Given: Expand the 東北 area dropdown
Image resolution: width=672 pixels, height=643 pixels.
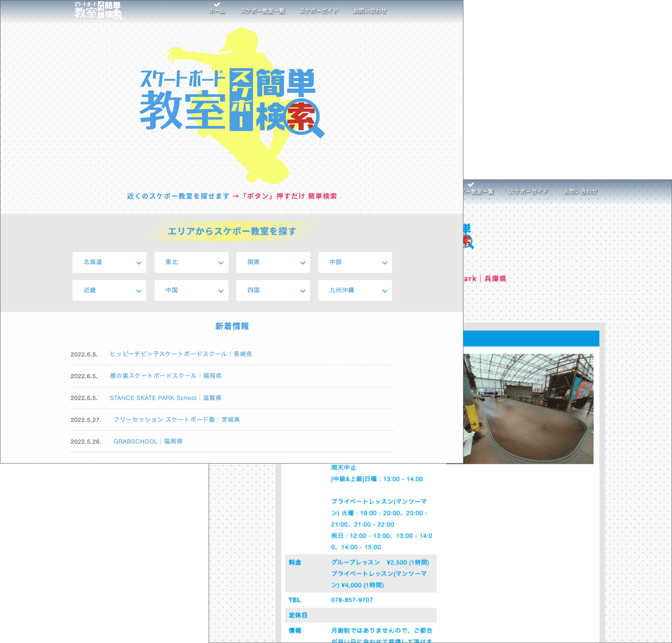Looking at the screenshot, I should pyautogui.click(x=191, y=262).
